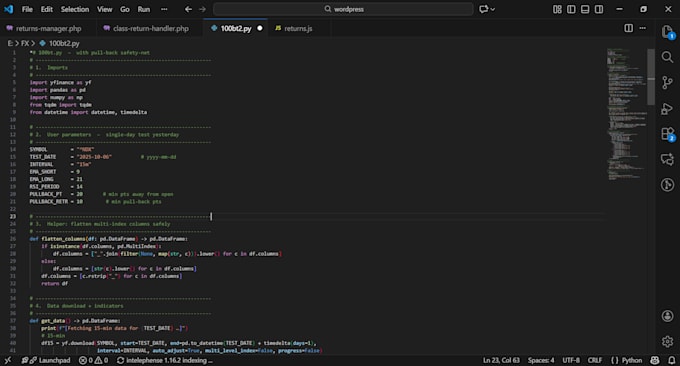Click the FX breadcrumb segment
Image resolution: width=680 pixels, height=366 pixels.
(25, 43)
